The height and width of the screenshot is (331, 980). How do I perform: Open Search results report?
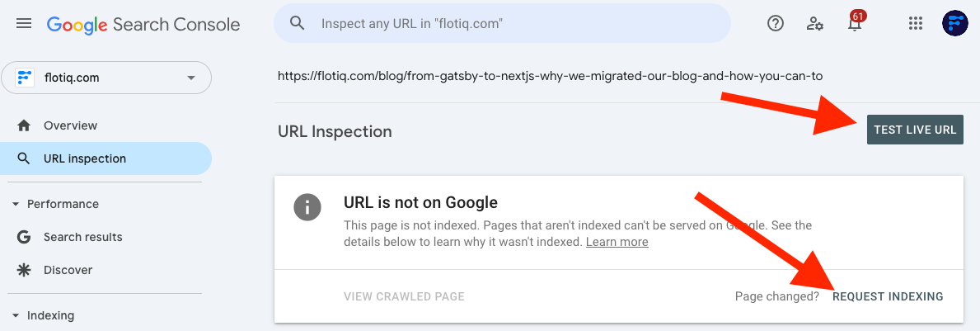(x=82, y=237)
